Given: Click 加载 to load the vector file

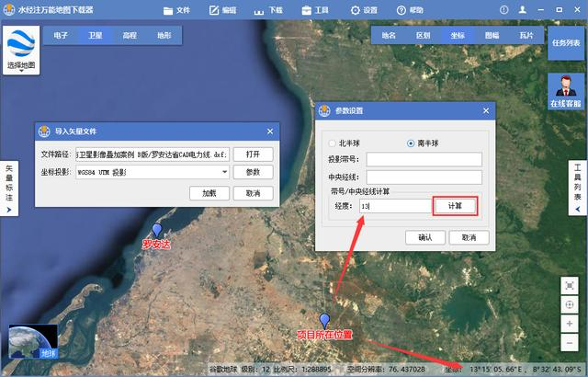Looking at the screenshot, I should point(209,194).
